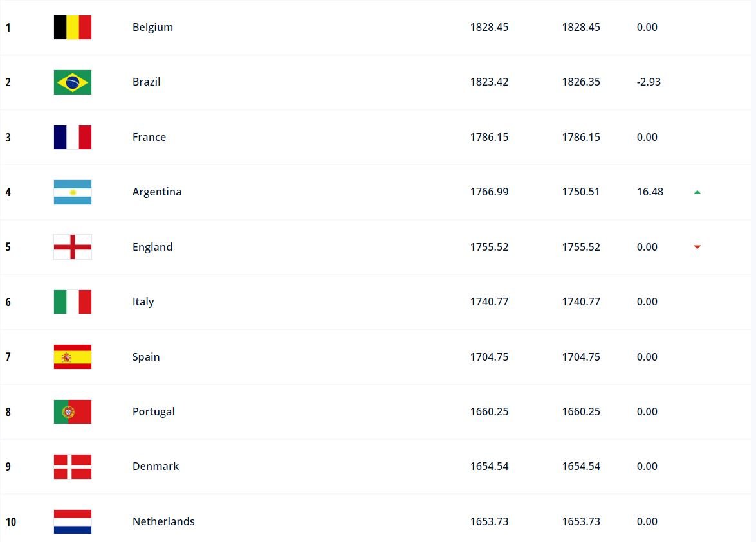Click the Portugal flag icon
The height and width of the screenshot is (542, 756).
72,411
